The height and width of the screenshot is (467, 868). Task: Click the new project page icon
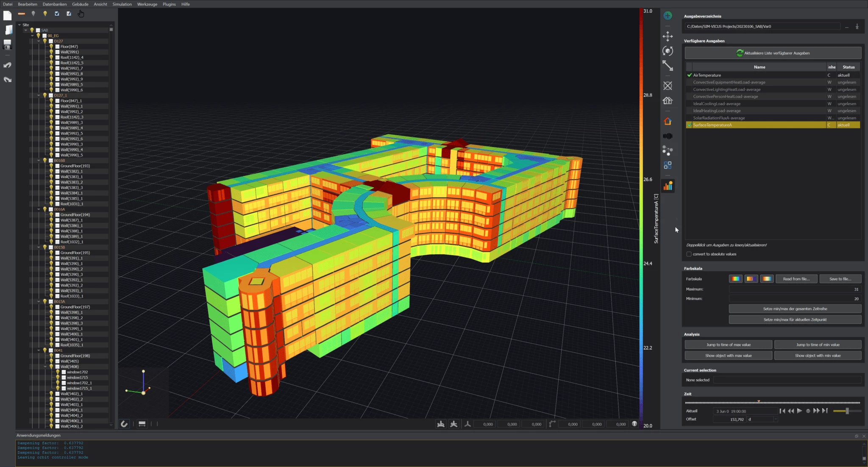pyautogui.click(x=7, y=16)
